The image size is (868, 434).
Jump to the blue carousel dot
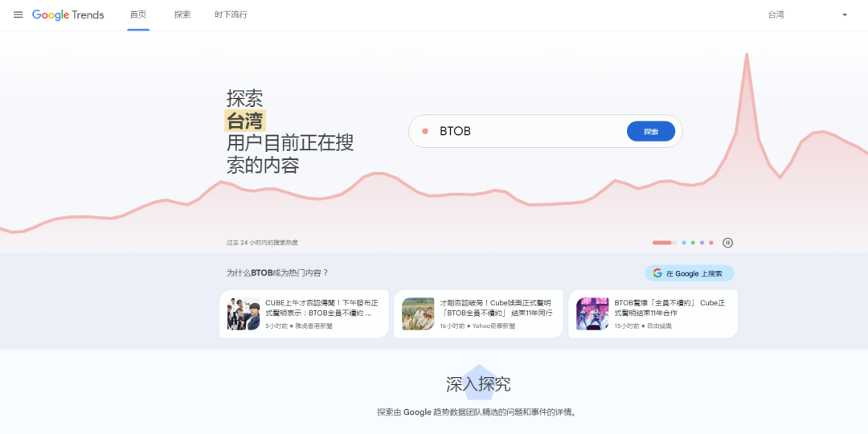point(684,243)
